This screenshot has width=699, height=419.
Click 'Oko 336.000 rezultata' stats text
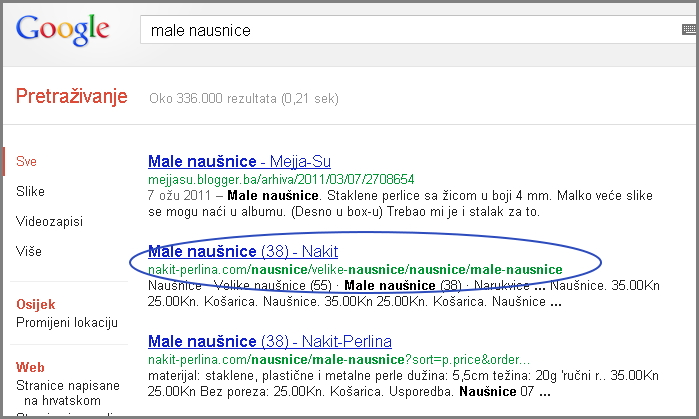(x=244, y=99)
